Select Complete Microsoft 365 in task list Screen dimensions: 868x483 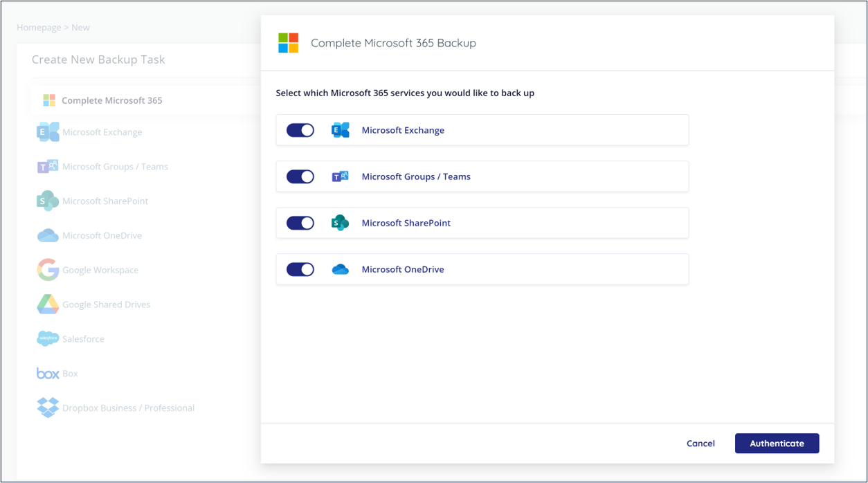click(112, 100)
